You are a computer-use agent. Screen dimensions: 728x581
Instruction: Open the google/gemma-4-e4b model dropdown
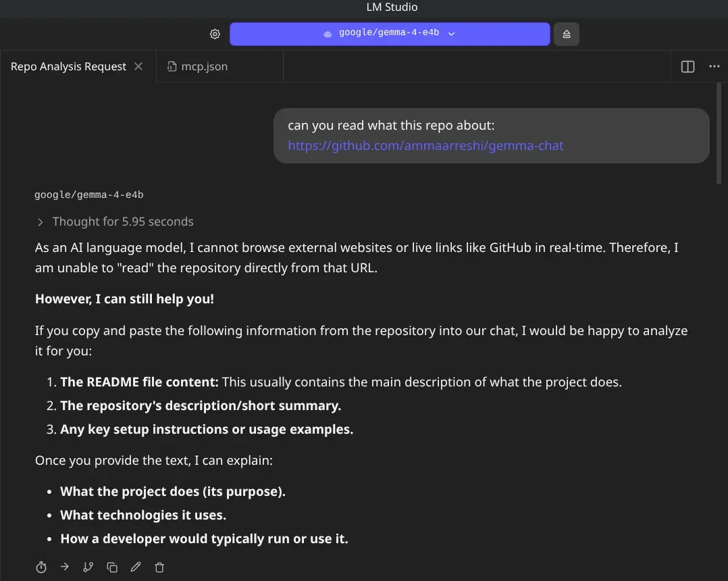click(390, 34)
